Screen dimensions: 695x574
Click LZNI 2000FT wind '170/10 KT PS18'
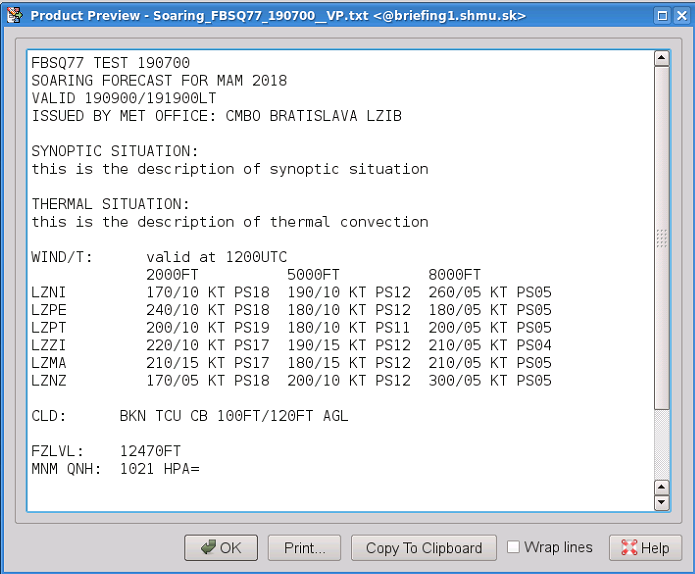click(x=208, y=293)
